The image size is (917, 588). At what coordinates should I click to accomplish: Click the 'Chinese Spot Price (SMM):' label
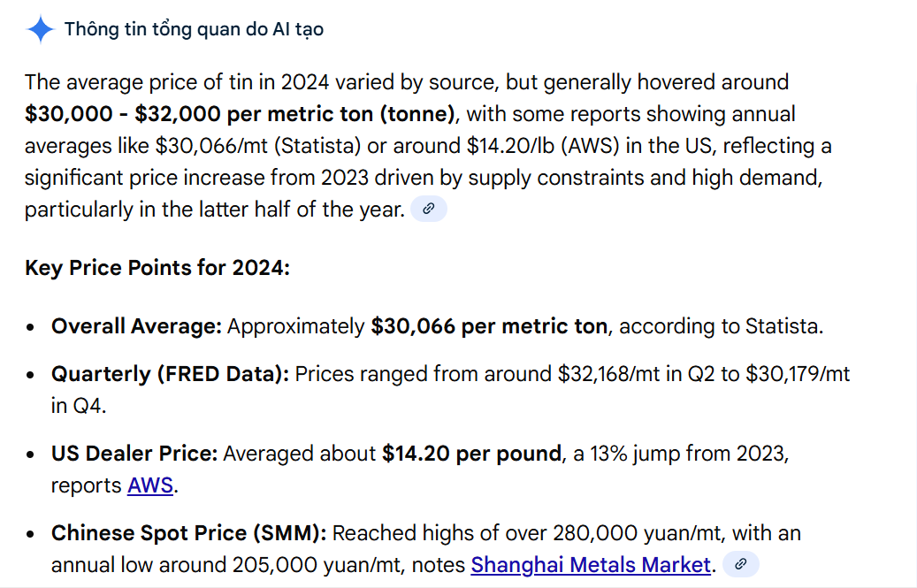[189, 533]
